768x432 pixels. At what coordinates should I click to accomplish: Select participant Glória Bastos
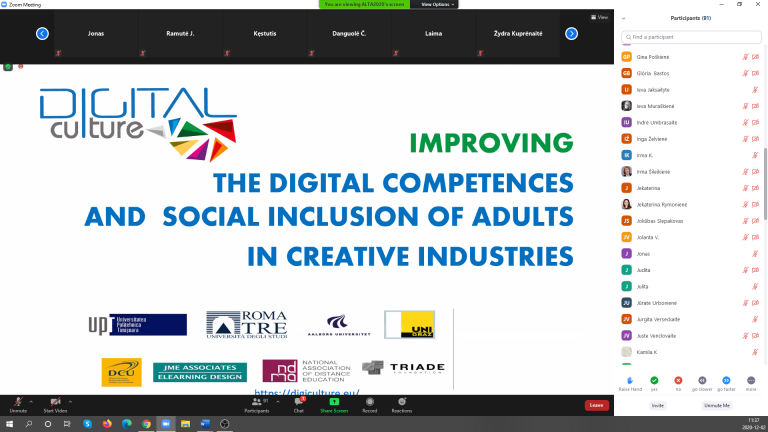(x=691, y=73)
